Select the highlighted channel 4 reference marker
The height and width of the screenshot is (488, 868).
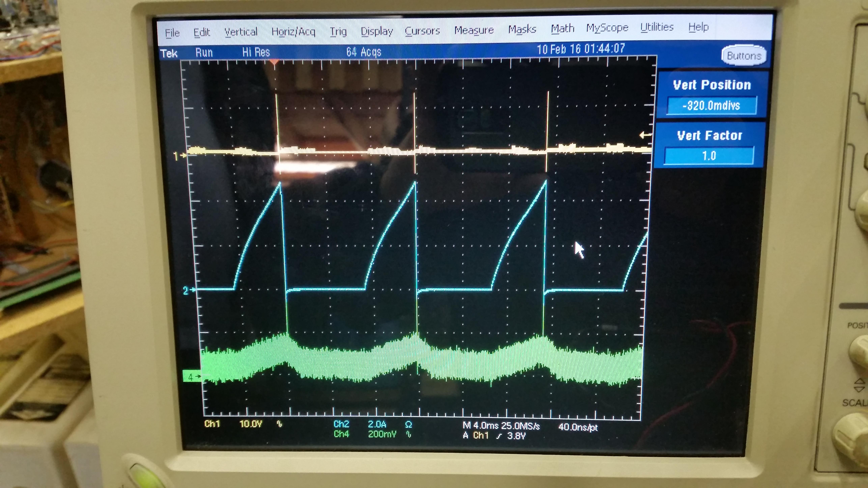[192, 377]
